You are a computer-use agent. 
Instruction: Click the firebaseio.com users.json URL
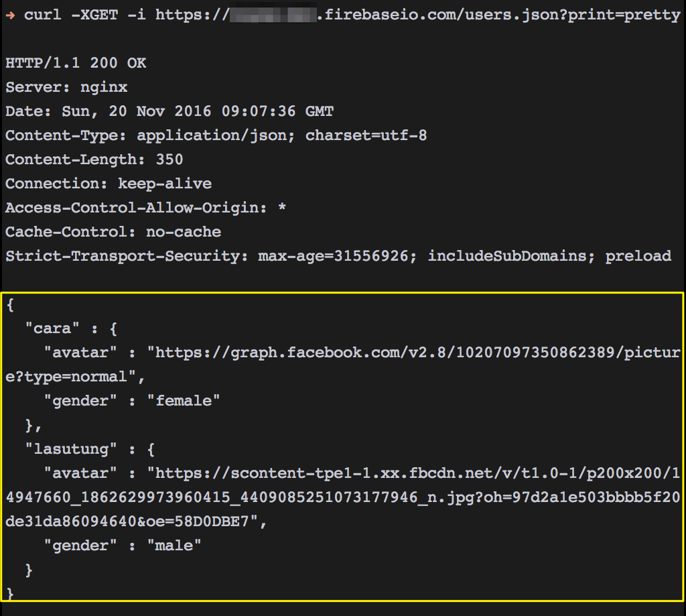[x=418, y=15]
